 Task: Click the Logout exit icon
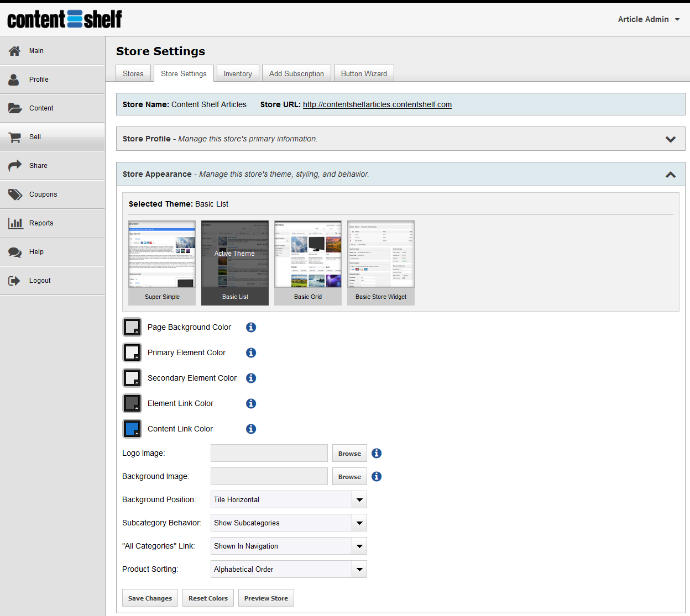pos(14,281)
